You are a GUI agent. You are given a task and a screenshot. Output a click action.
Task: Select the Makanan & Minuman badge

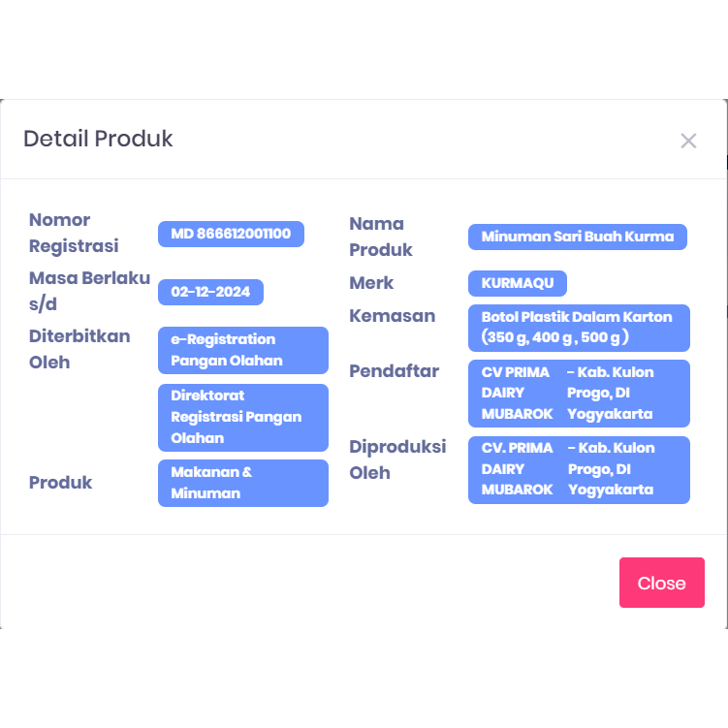tap(242, 483)
